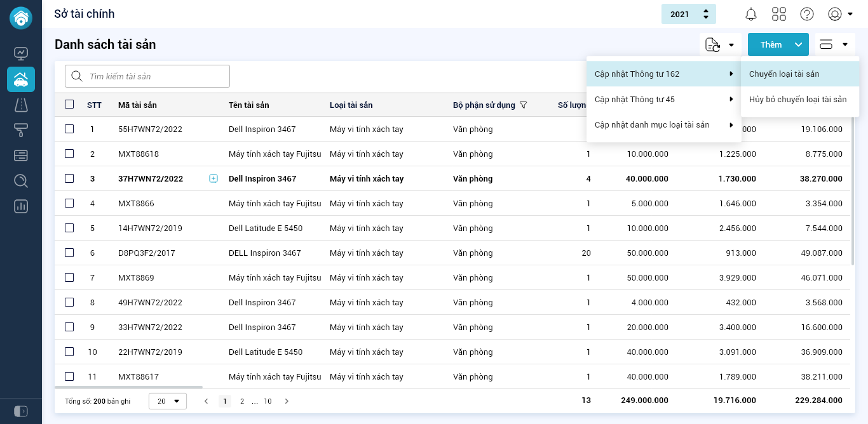The image size is (868, 424).
Task: Open the user account avatar menu
Action: tap(840, 14)
